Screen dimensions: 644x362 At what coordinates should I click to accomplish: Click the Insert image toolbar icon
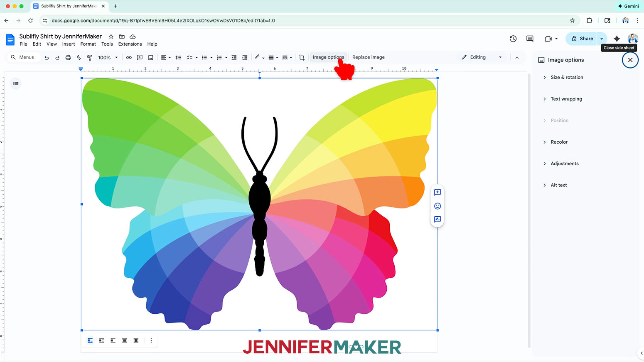click(150, 58)
